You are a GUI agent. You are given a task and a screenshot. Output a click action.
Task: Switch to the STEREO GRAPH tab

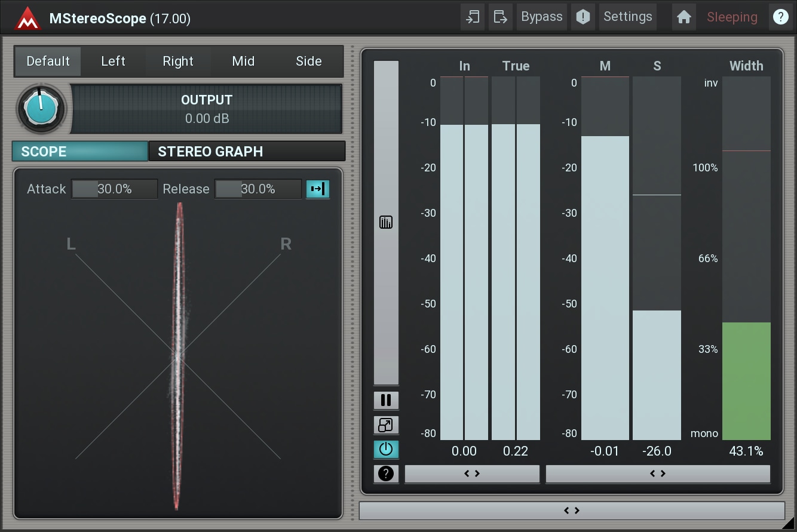pos(246,152)
